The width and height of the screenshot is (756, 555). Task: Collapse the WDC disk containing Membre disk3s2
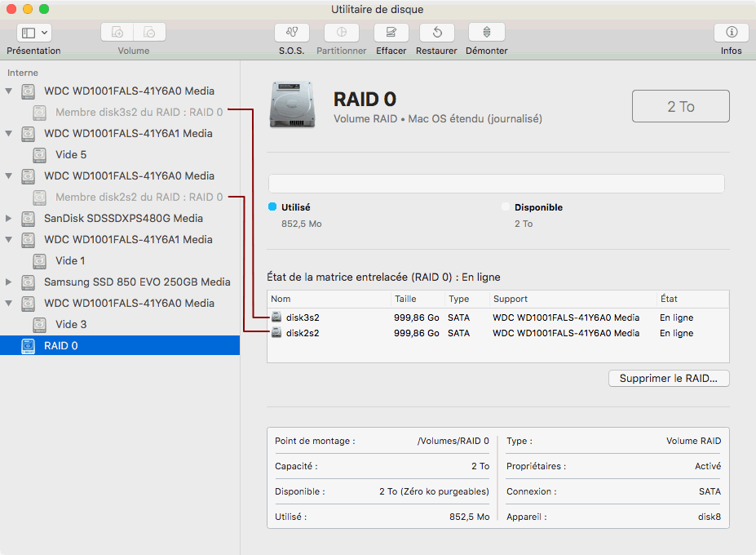click(9, 91)
